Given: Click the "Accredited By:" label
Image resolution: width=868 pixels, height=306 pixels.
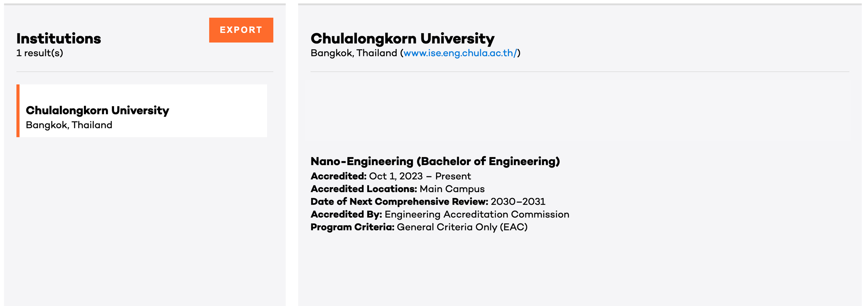Looking at the screenshot, I should 346,214.
